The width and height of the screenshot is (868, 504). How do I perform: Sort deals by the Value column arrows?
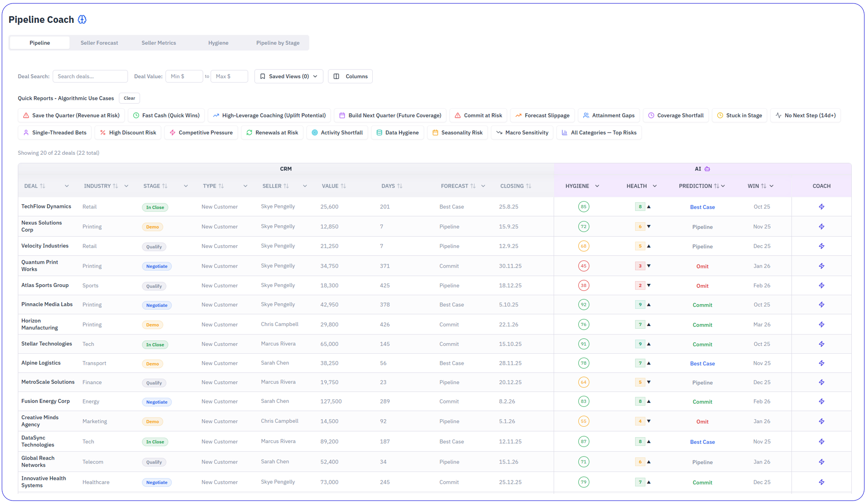343,186
